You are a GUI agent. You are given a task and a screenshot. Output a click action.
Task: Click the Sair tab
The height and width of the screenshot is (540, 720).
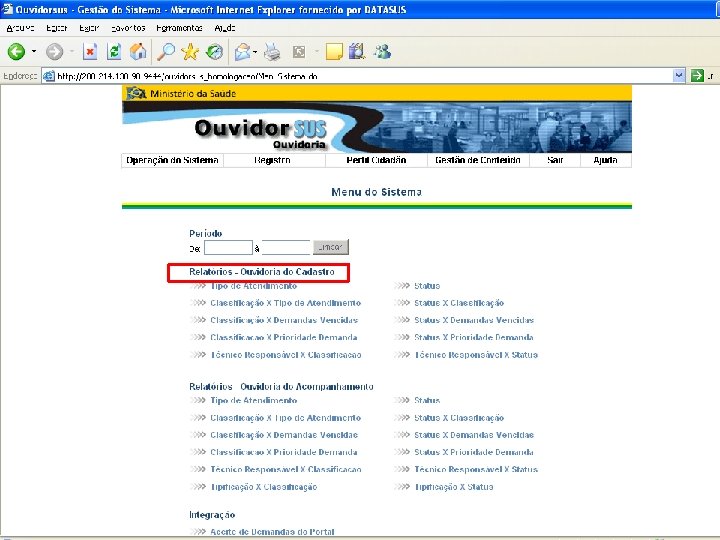(555, 160)
